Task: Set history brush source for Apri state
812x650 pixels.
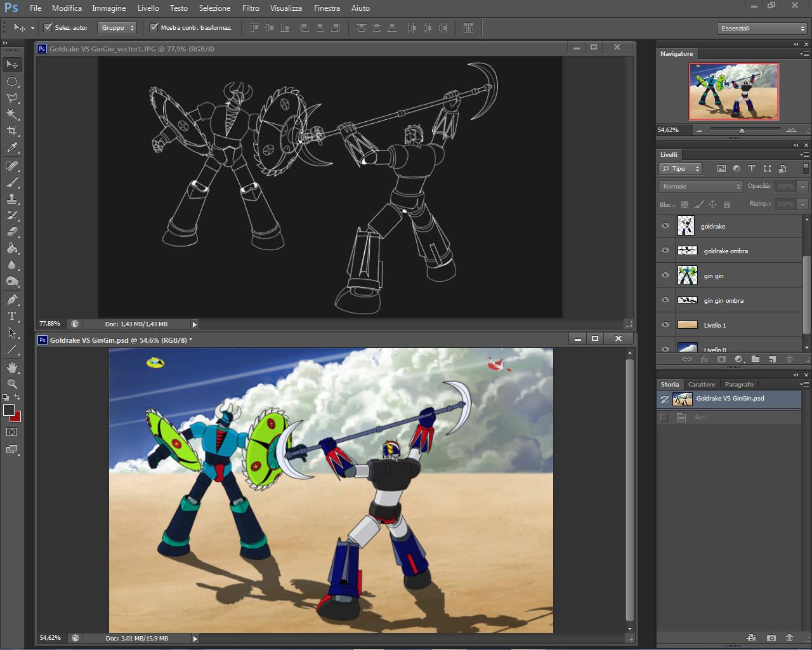Action: [x=664, y=417]
